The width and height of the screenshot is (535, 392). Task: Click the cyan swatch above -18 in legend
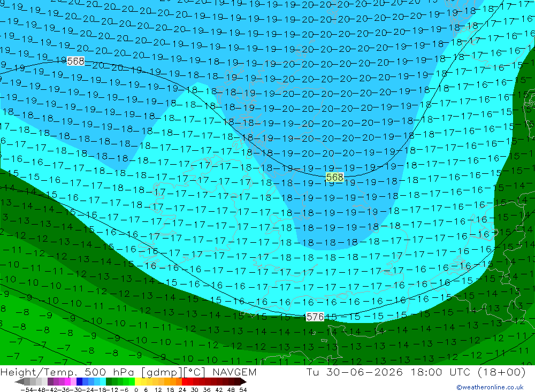tap(103, 382)
